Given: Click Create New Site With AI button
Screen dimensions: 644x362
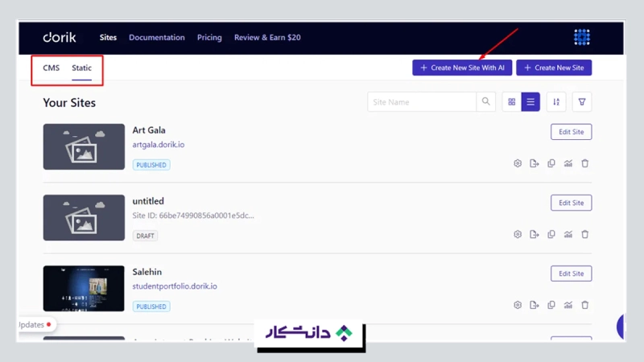Looking at the screenshot, I should click(462, 68).
